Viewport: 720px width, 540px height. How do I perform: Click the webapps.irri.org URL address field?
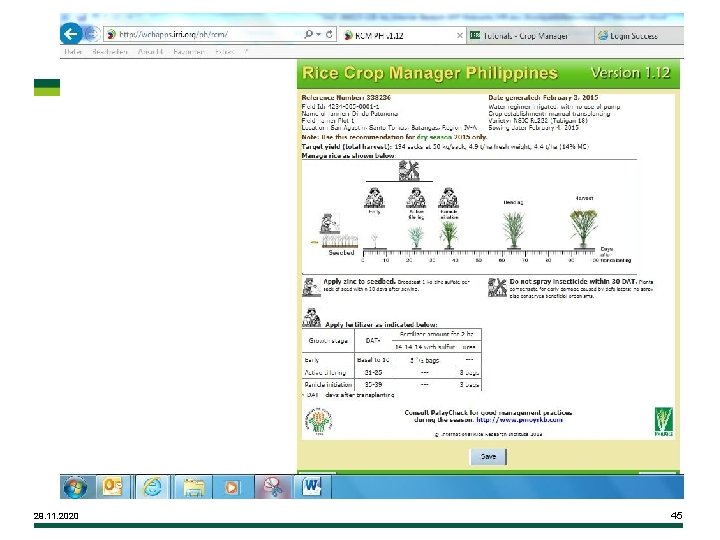(203, 34)
